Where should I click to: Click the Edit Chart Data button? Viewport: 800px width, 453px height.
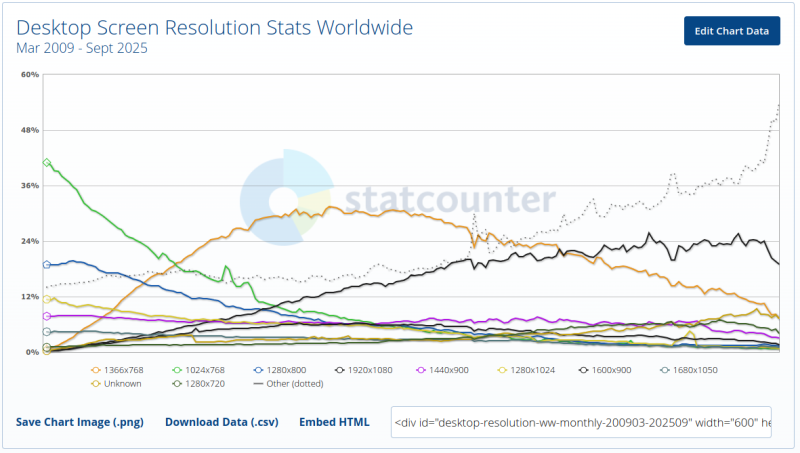click(731, 31)
